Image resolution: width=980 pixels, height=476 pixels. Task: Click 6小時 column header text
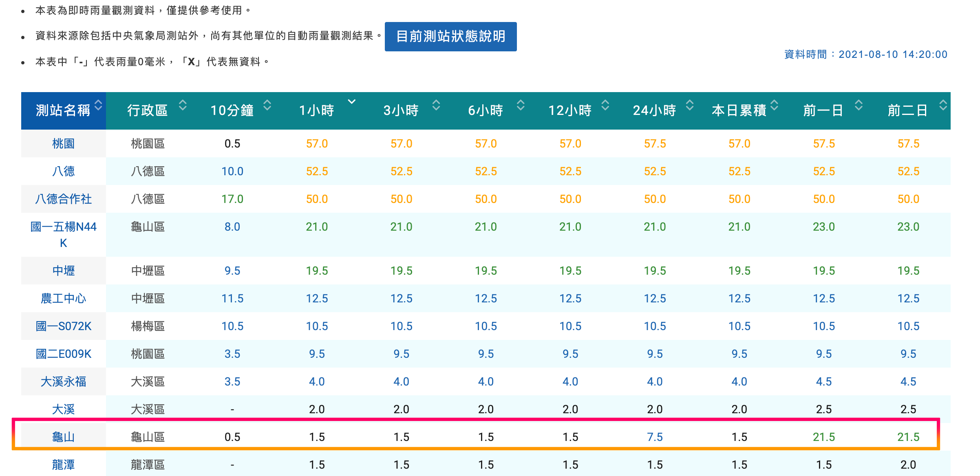pos(486,110)
